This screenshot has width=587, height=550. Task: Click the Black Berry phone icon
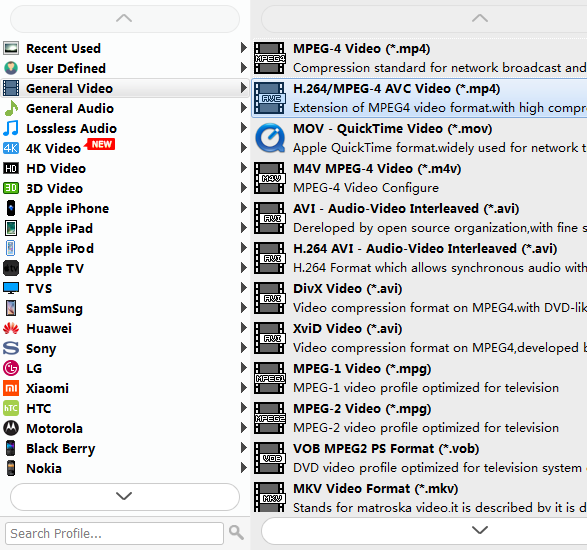click(11, 448)
